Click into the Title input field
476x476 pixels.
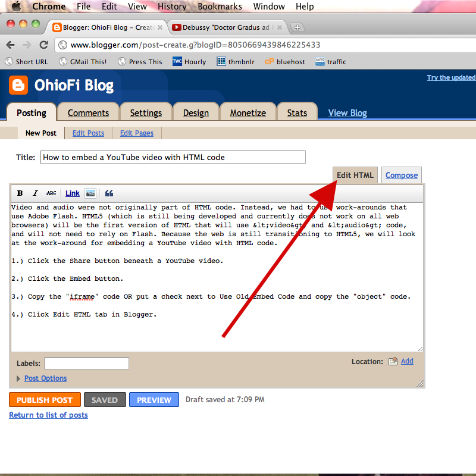(x=173, y=157)
